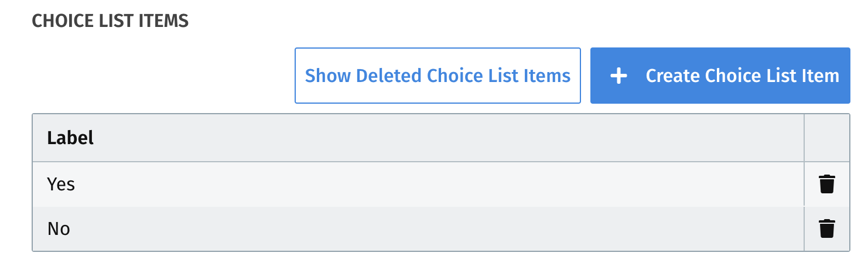Trash the item labeled No
The height and width of the screenshot is (273, 868).
pyautogui.click(x=826, y=228)
